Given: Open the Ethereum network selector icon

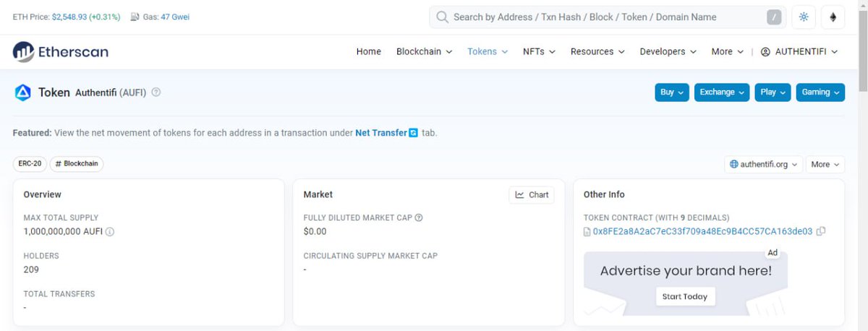Looking at the screenshot, I should [x=833, y=17].
